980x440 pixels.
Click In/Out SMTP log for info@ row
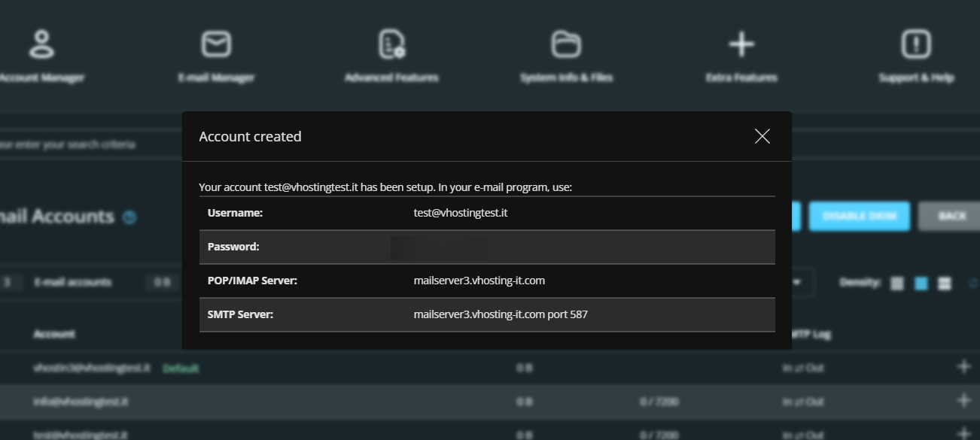[803, 402]
